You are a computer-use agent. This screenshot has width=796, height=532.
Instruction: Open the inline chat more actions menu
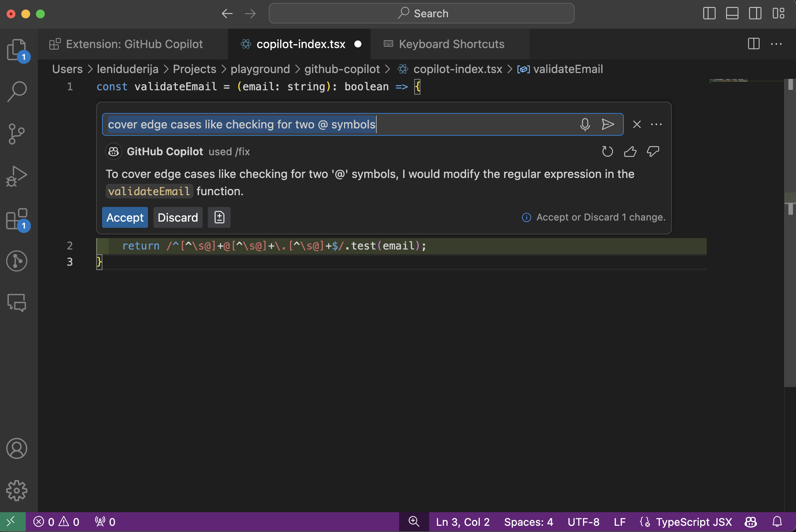[656, 124]
